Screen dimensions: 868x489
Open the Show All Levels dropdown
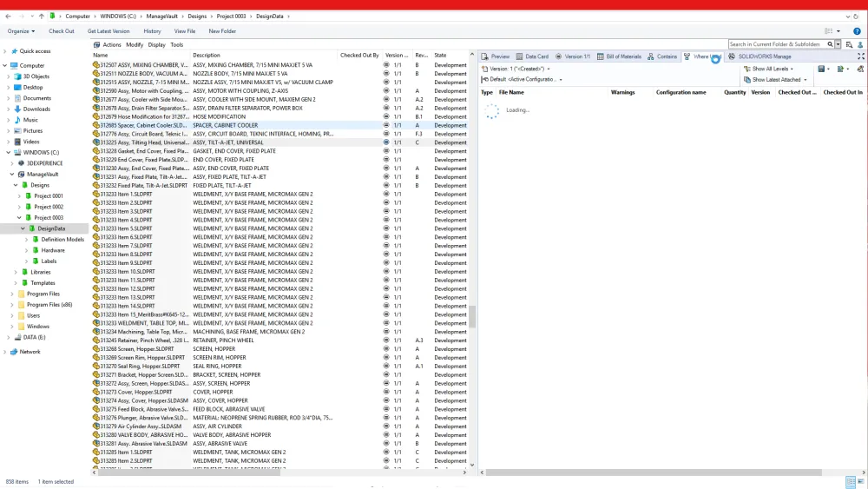[x=768, y=69]
